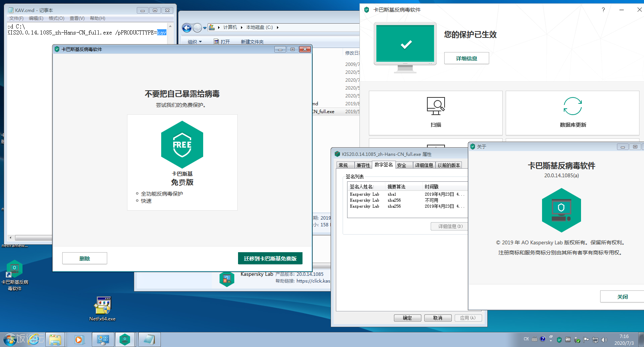Screen dimensions: 644x347
Task: Select the signature row with timestamp 不可用
Action: (x=408, y=200)
